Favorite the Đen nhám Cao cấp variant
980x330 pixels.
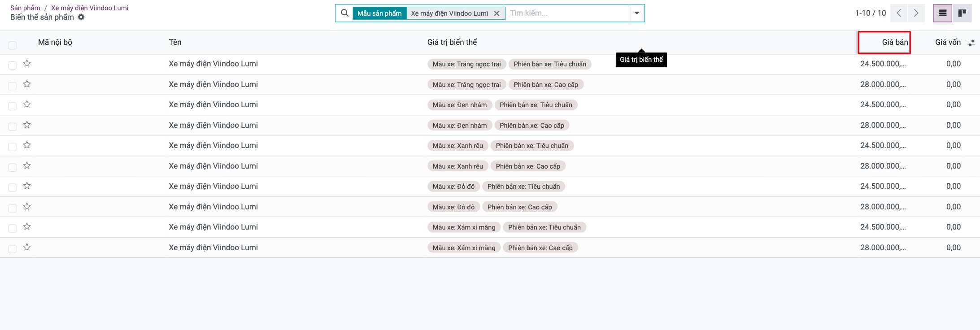(27, 125)
